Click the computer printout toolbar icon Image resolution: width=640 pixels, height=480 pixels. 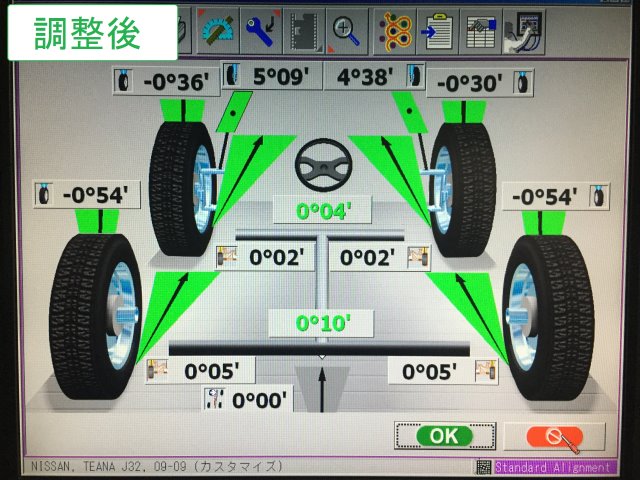525,30
